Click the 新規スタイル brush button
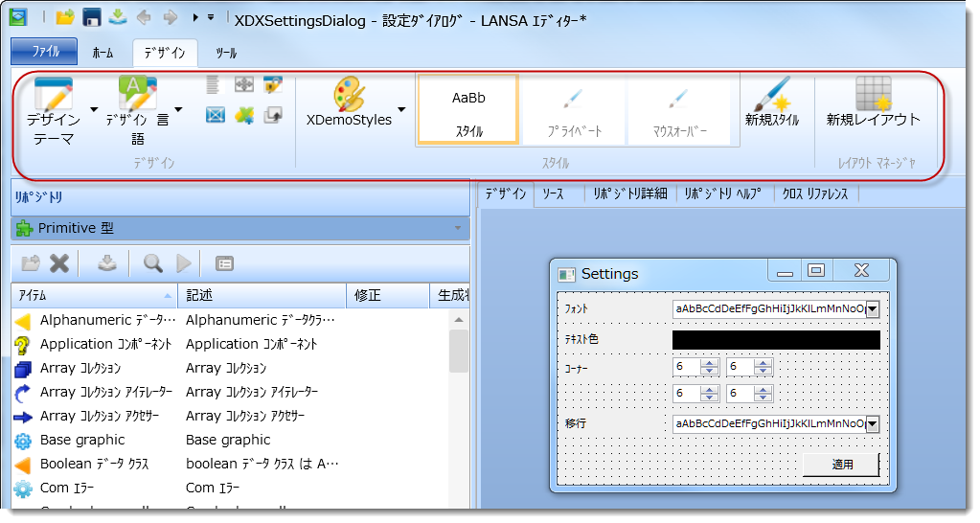The image size is (980, 523). (772, 102)
